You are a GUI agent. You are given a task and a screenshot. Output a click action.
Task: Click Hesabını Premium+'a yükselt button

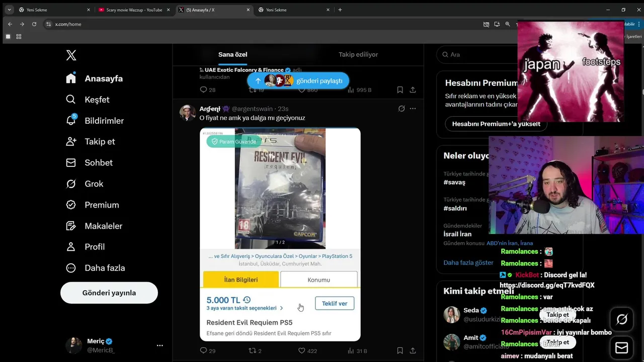pos(496,124)
